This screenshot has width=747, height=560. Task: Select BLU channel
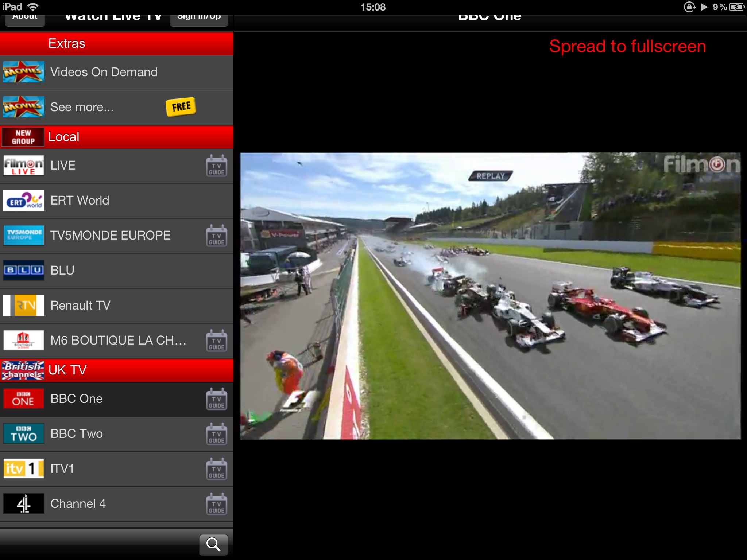coord(117,271)
